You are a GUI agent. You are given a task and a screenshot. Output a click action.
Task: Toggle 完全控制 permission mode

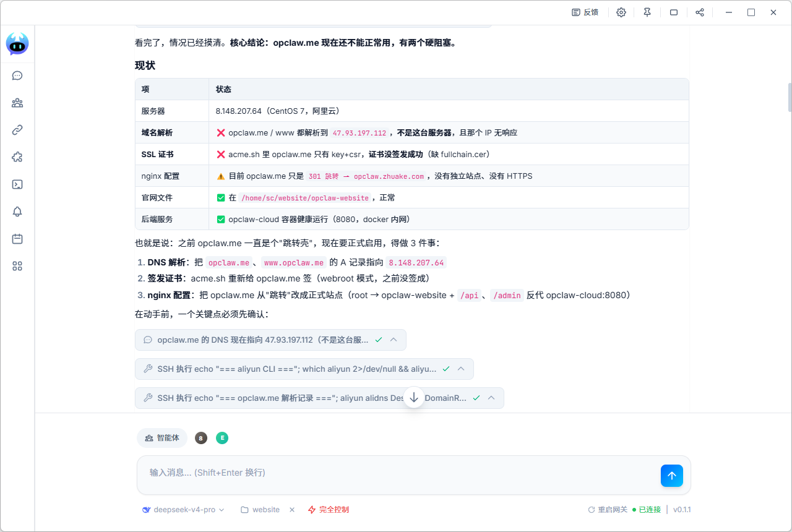(329, 510)
